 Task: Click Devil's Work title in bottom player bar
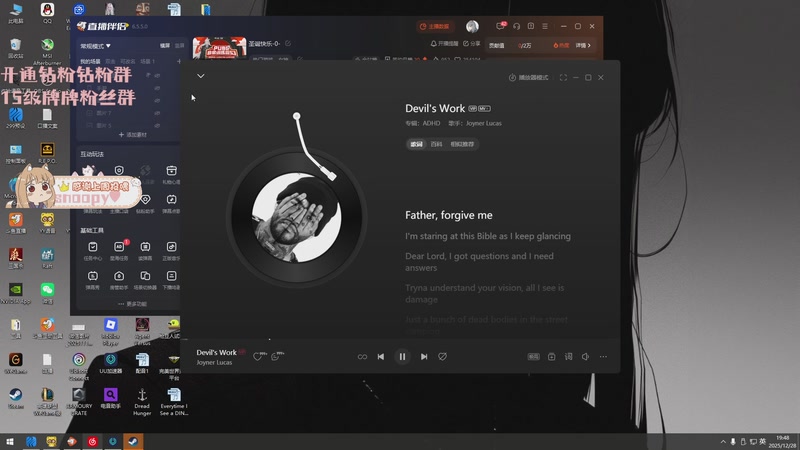[x=216, y=353]
